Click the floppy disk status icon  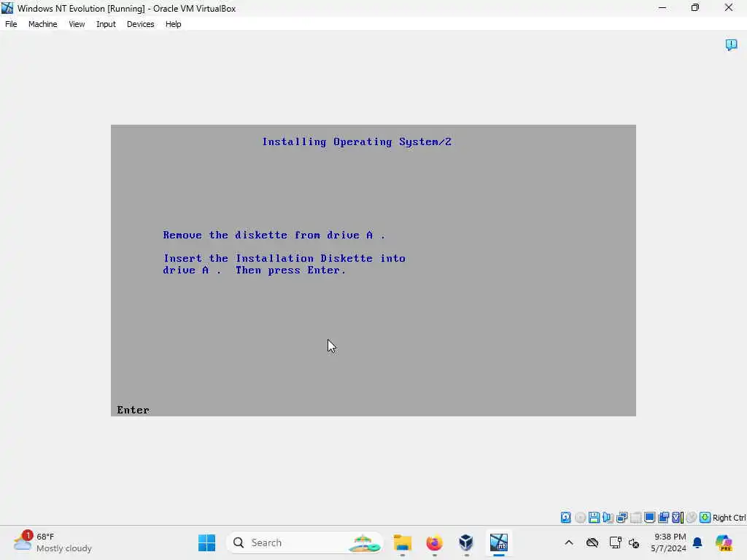point(594,517)
